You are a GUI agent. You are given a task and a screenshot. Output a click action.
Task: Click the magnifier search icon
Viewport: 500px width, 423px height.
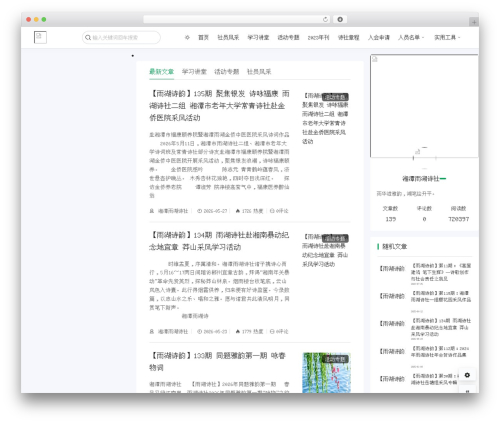pyautogui.click(x=88, y=38)
